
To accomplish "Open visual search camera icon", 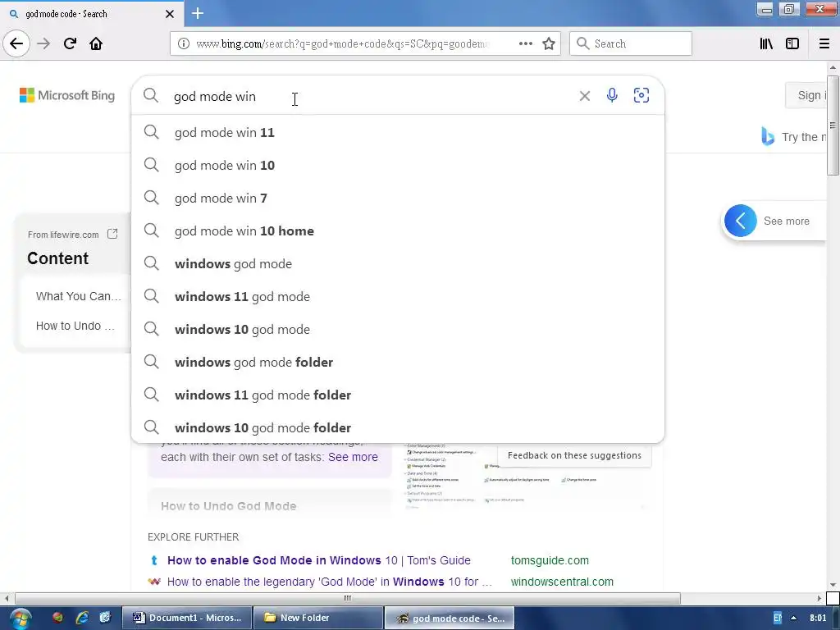I will (x=641, y=95).
